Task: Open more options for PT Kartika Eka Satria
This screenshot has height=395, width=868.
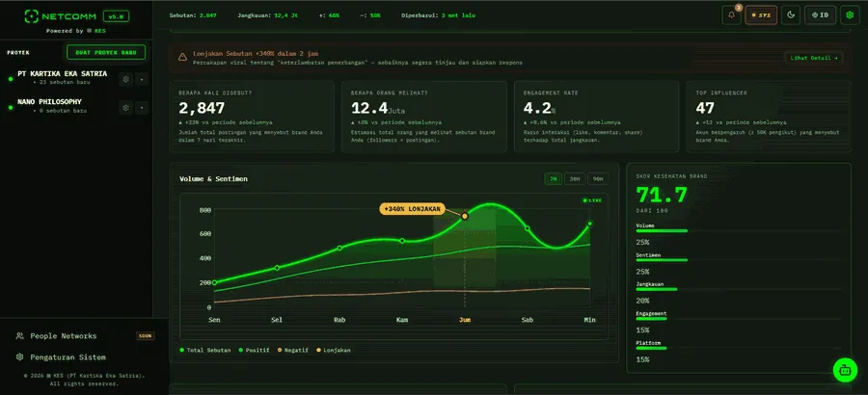Action: [x=142, y=79]
